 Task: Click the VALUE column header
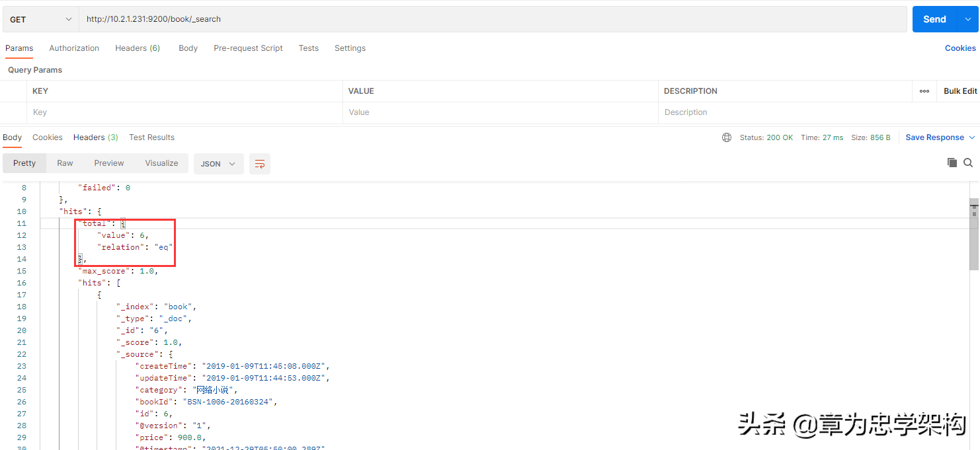pos(361,91)
